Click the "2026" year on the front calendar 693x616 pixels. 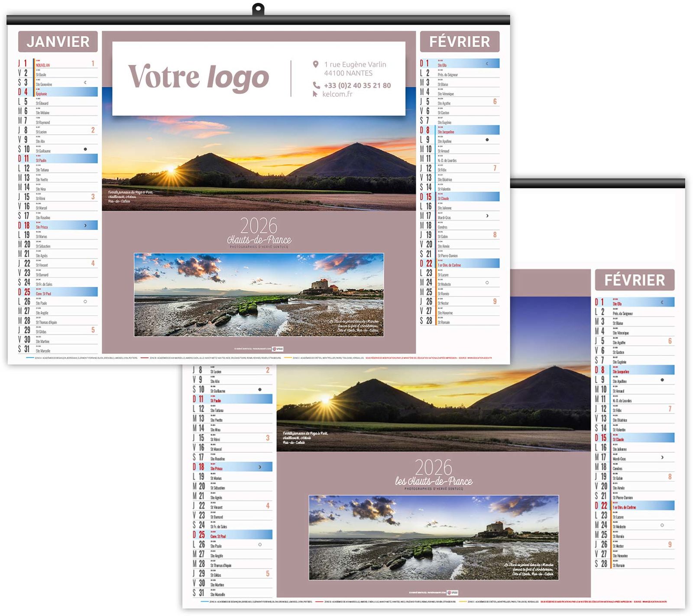(x=259, y=226)
